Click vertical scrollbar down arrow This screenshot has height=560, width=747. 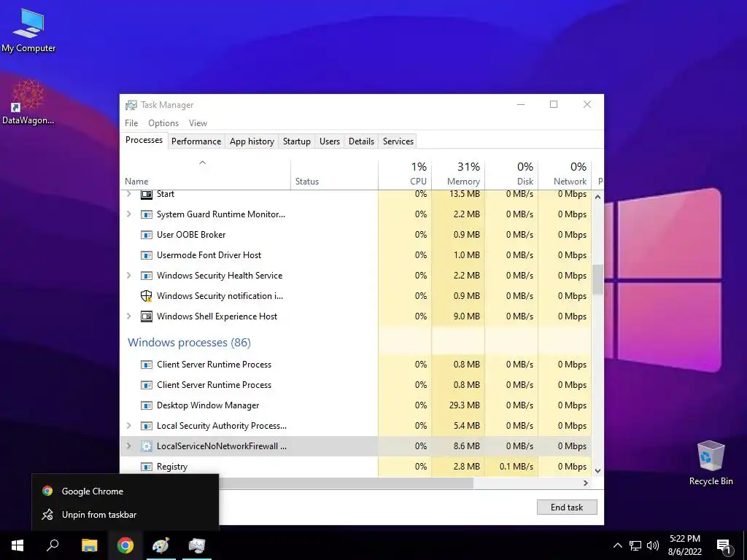click(x=597, y=470)
